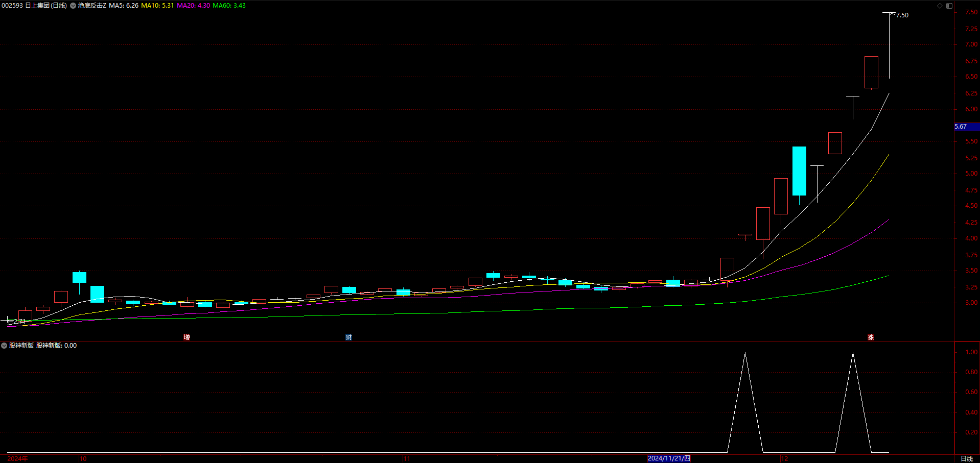Viewport: 980px width, 463px height.
Task: Click the 股神新版: 0.00 value label
Action: 56,346
